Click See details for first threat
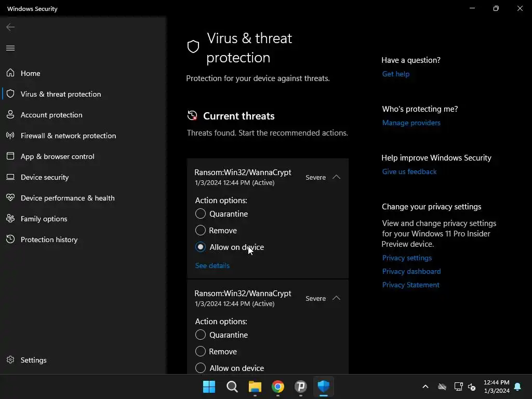The height and width of the screenshot is (399, 532). tap(212, 265)
